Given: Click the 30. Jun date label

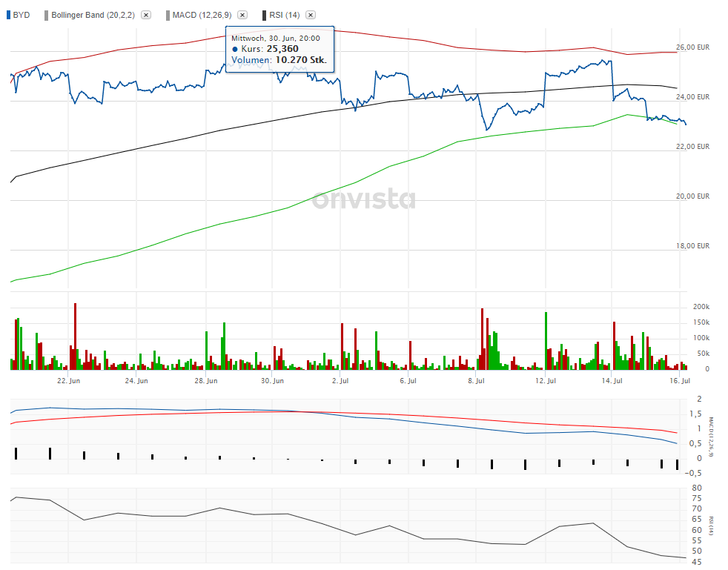Looking at the screenshot, I should tap(272, 381).
